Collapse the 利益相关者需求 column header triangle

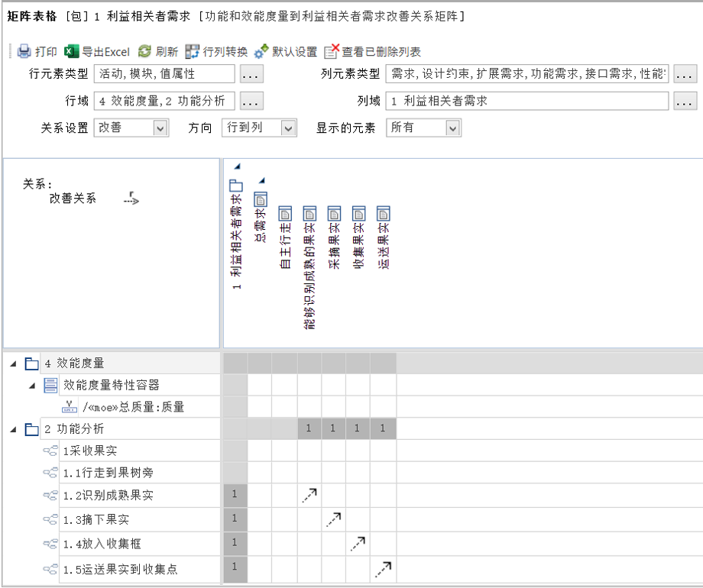tap(237, 166)
